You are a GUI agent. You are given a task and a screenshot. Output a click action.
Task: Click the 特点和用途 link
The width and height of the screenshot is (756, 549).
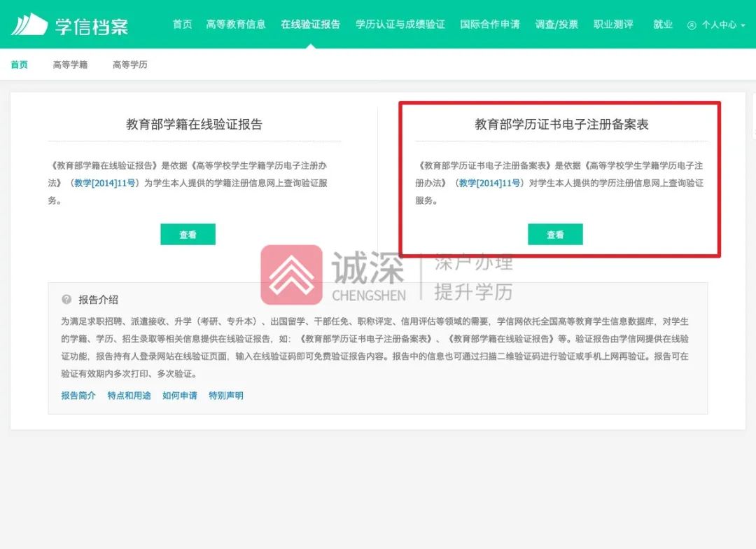(129, 395)
